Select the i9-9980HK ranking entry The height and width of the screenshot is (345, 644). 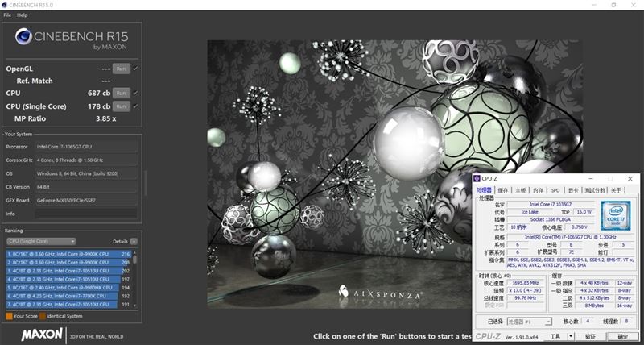pos(68,288)
